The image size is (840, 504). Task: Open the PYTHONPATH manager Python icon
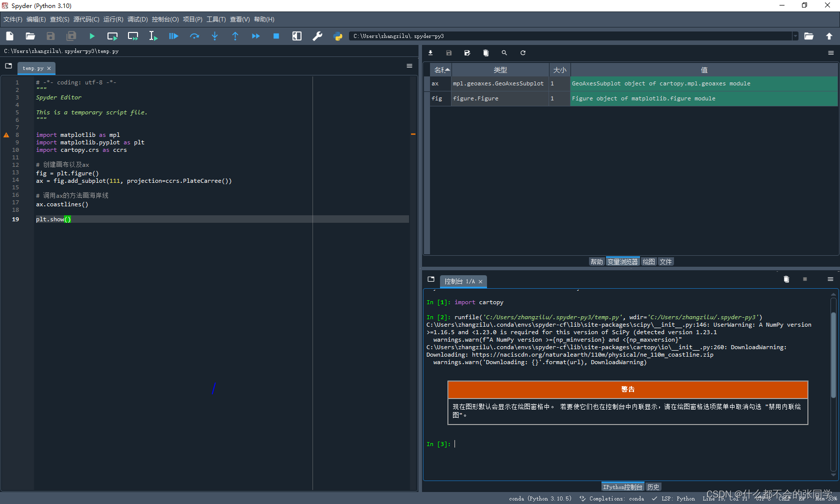point(338,36)
